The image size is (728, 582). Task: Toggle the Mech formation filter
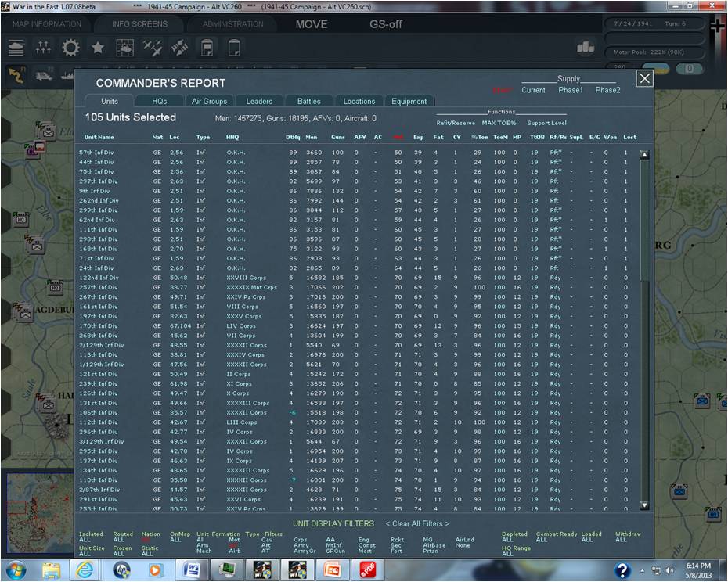coord(204,551)
